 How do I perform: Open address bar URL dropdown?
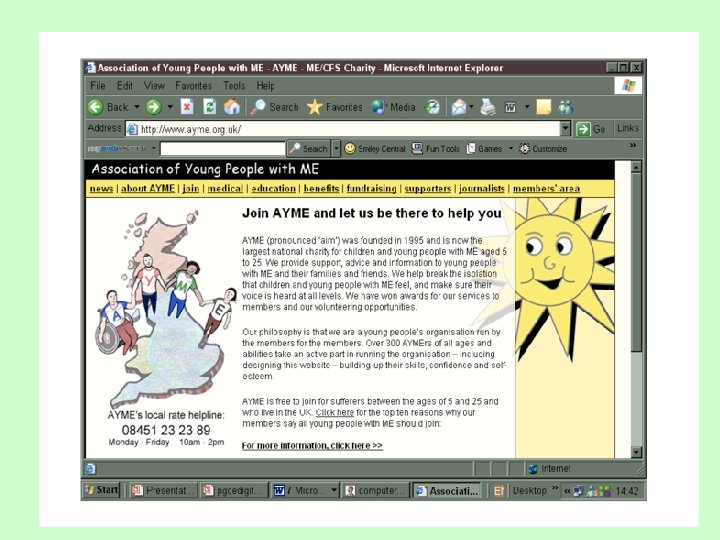point(566,129)
